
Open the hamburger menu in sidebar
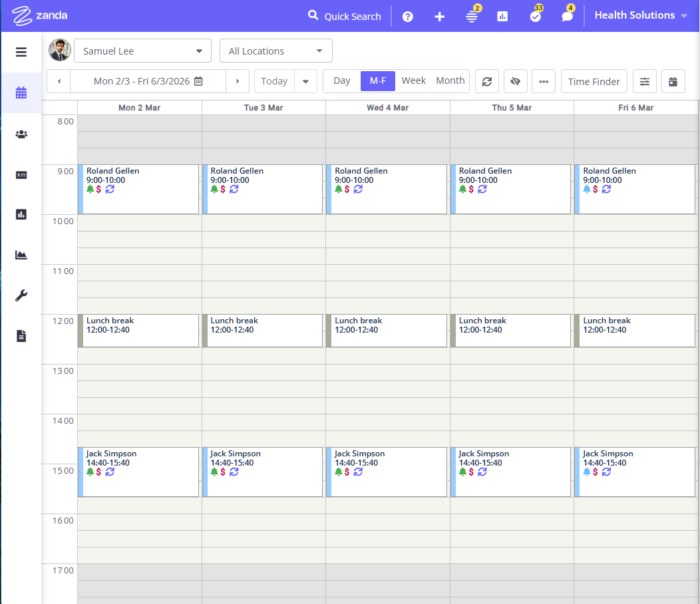click(21, 52)
